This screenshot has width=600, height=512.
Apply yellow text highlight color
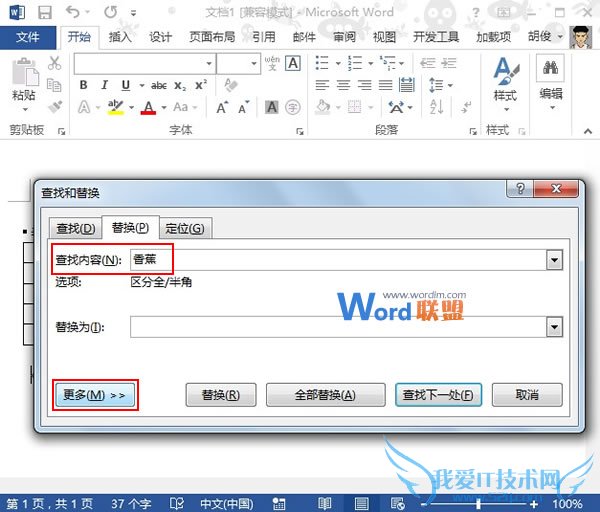pos(116,107)
